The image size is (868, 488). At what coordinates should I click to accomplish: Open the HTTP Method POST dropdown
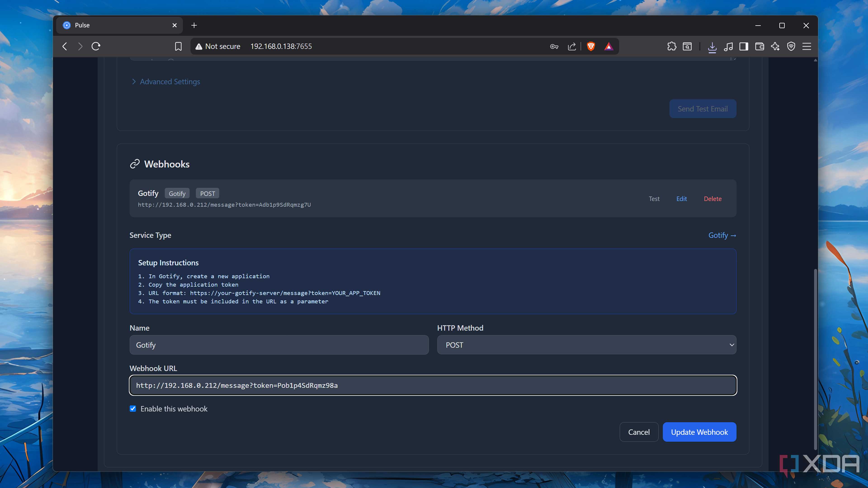pyautogui.click(x=586, y=345)
